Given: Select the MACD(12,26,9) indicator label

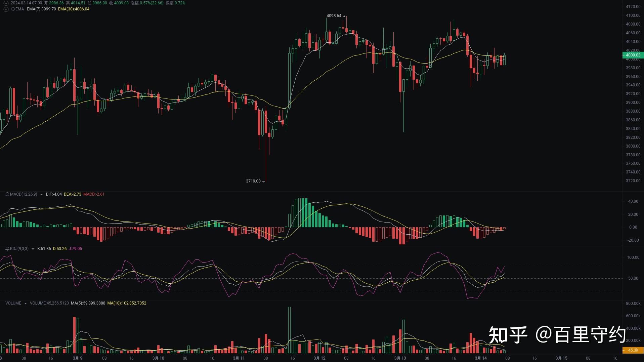Looking at the screenshot, I should point(24,194).
